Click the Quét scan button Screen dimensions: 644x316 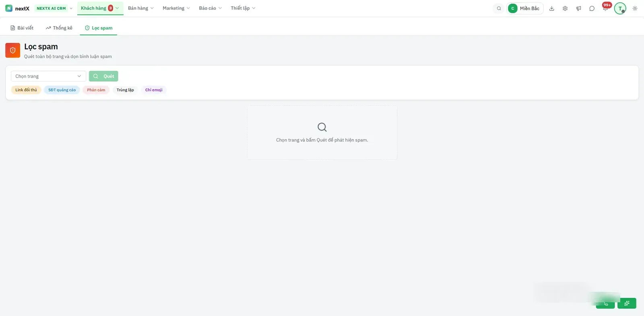[x=103, y=76]
